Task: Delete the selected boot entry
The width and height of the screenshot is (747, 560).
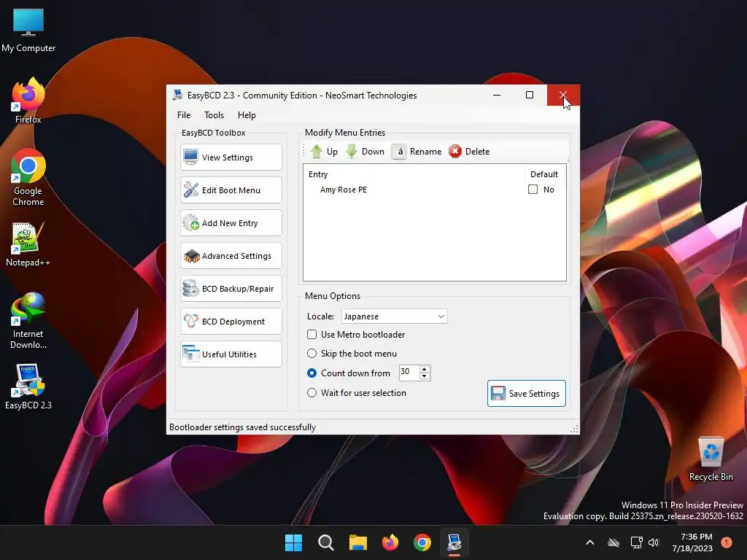Action: (x=469, y=152)
